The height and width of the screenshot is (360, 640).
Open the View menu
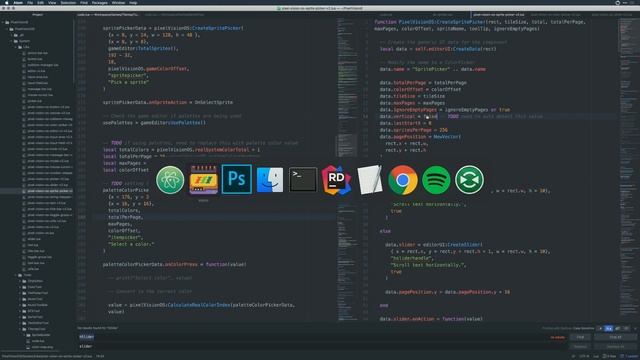[x=52, y=2]
